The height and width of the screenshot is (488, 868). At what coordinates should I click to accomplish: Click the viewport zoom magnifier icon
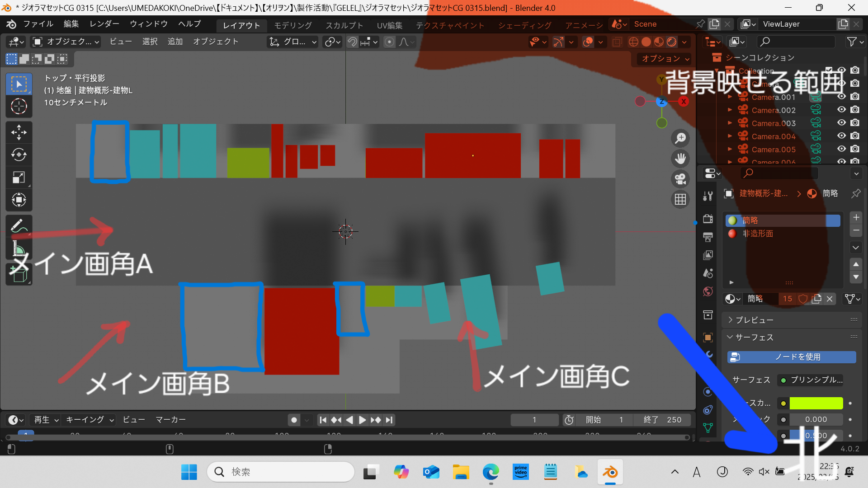click(680, 138)
